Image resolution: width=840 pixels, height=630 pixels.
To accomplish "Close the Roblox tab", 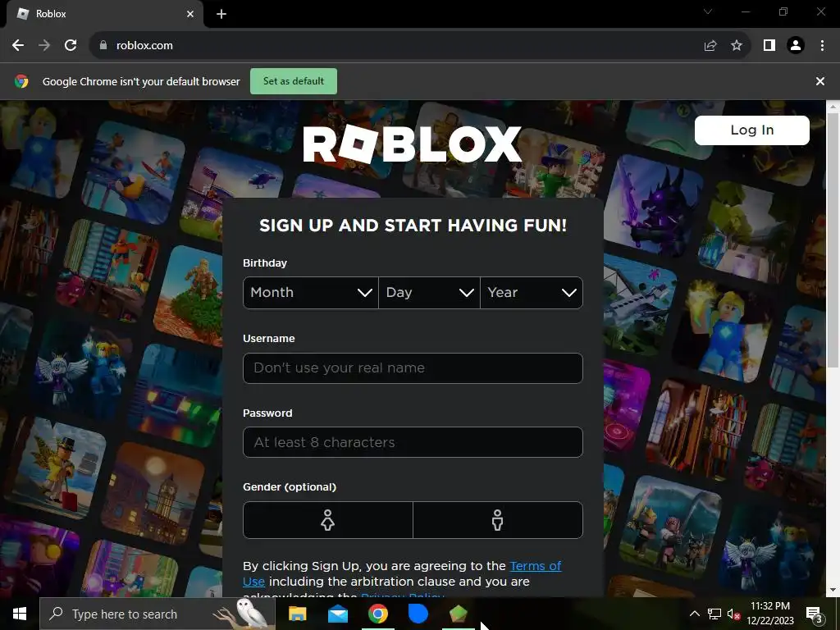I will tap(190, 14).
